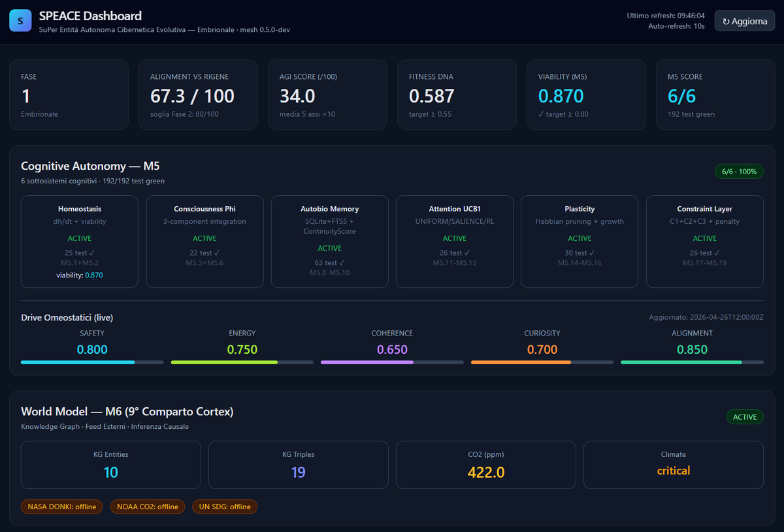
Task: Open the Attention UCB1 subsystem card
Action: [455, 242]
